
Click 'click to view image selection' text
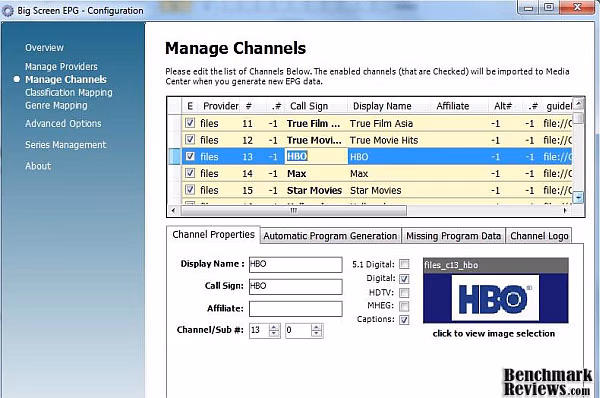[494, 334]
